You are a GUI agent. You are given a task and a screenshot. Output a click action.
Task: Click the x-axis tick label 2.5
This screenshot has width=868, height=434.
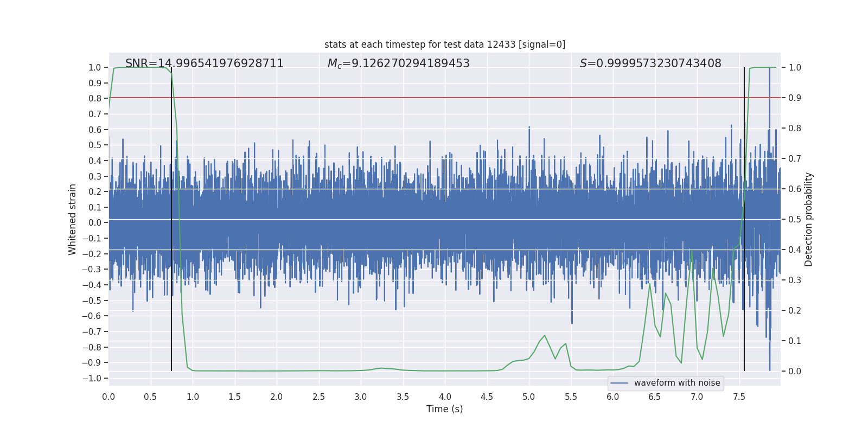318,397
